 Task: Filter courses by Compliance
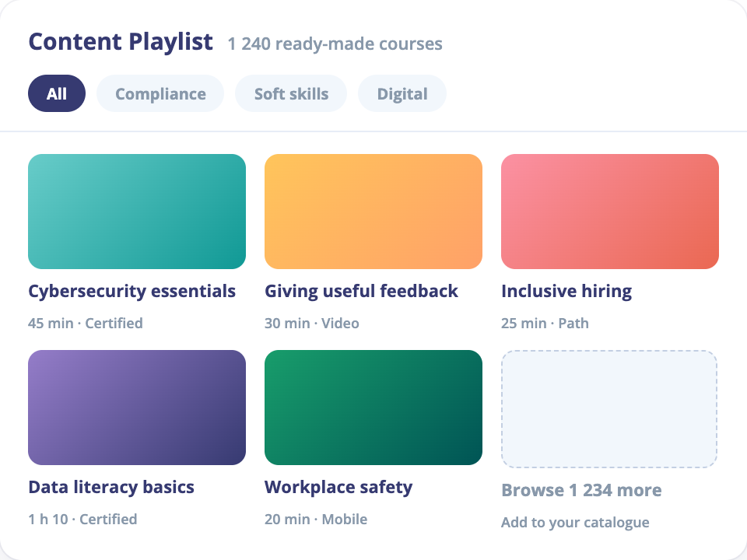(x=160, y=93)
